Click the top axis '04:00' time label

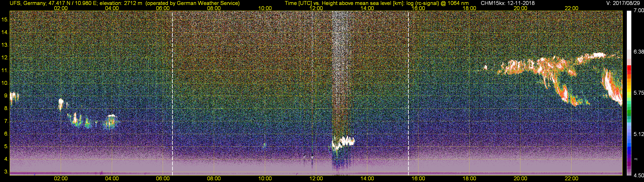coord(112,8)
